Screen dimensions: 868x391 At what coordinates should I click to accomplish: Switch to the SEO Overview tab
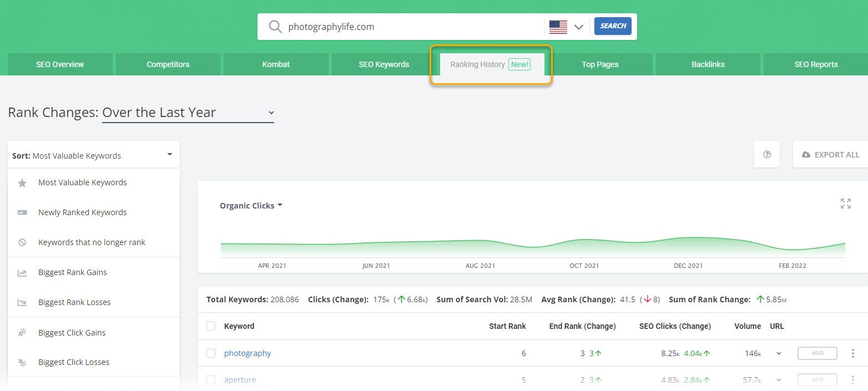[x=60, y=64]
